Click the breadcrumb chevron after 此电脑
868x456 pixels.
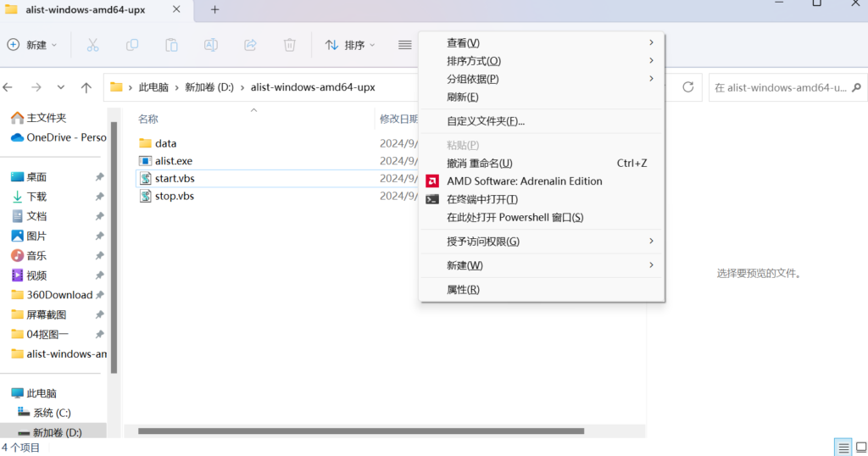[177, 87]
